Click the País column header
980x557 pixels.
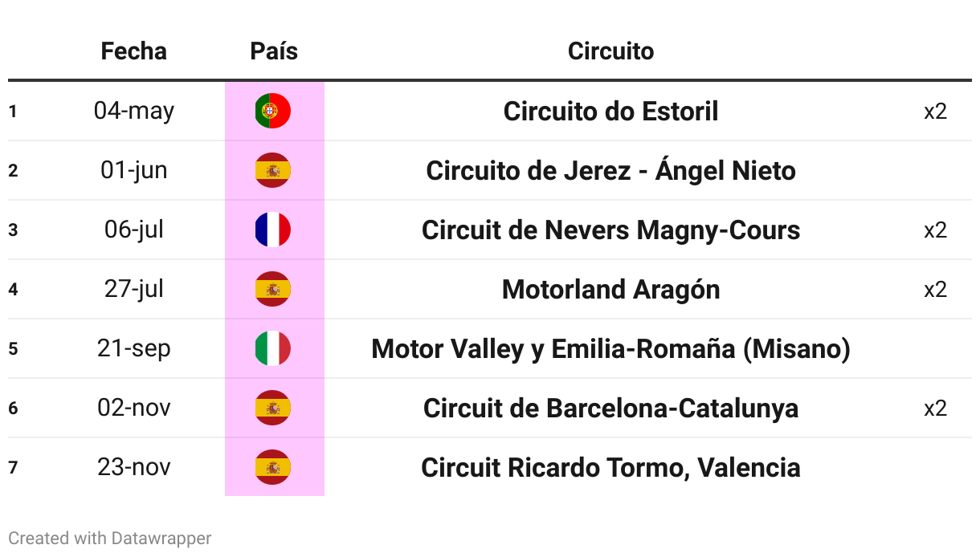click(x=274, y=51)
